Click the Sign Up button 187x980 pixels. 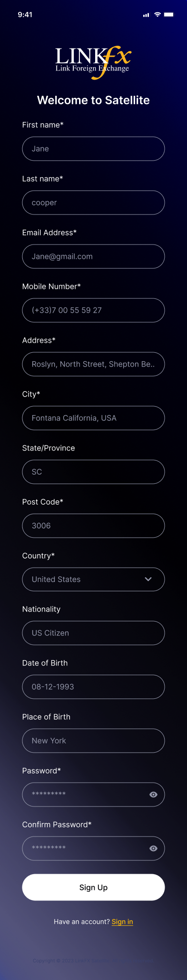coord(93,888)
